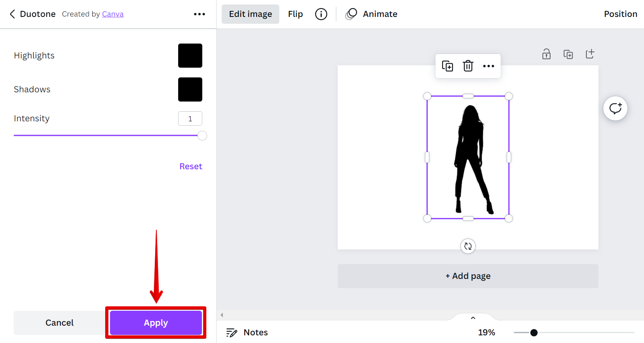
Task: Open the 19% zoom level menu
Action: coord(486,333)
